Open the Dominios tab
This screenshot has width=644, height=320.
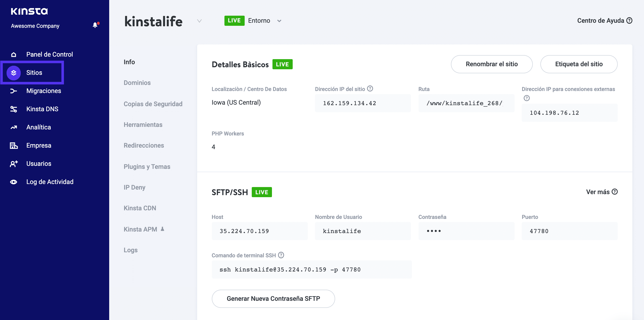pos(137,83)
